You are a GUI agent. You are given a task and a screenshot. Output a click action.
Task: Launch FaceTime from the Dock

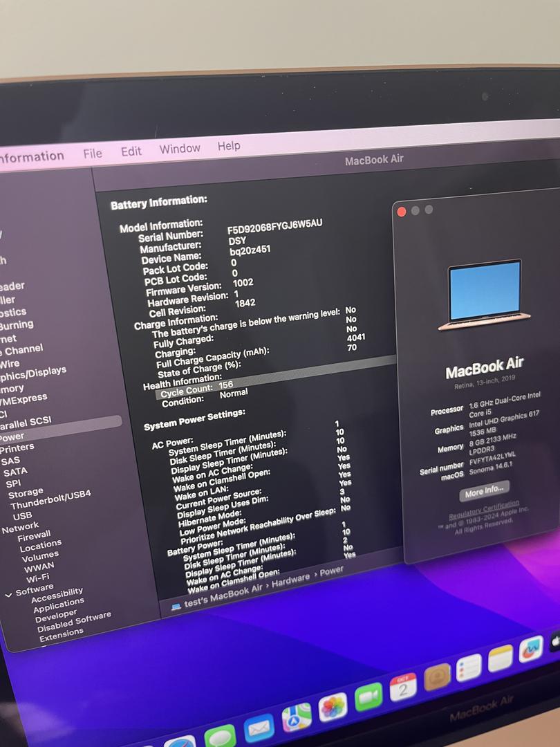pos(368,697)
